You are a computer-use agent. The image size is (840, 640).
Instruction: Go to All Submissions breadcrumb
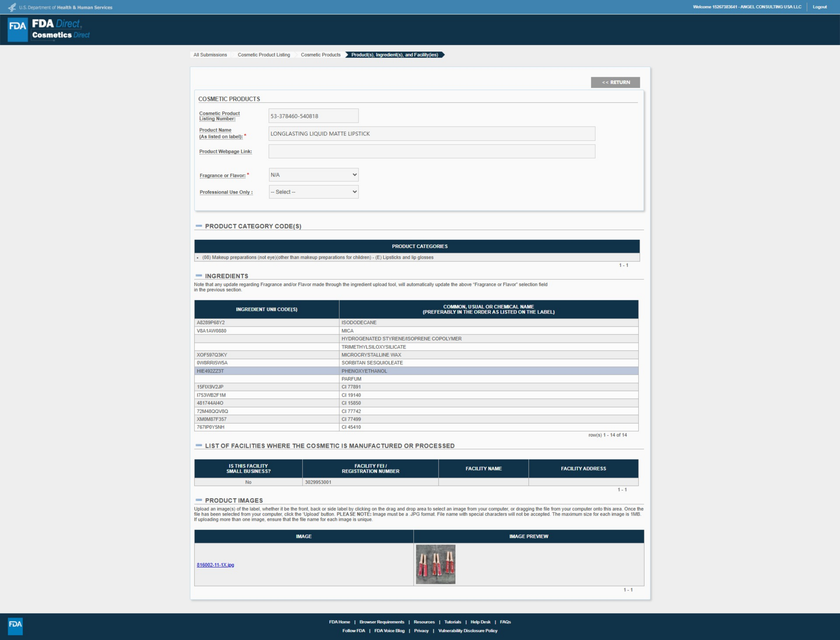(210, 55)
